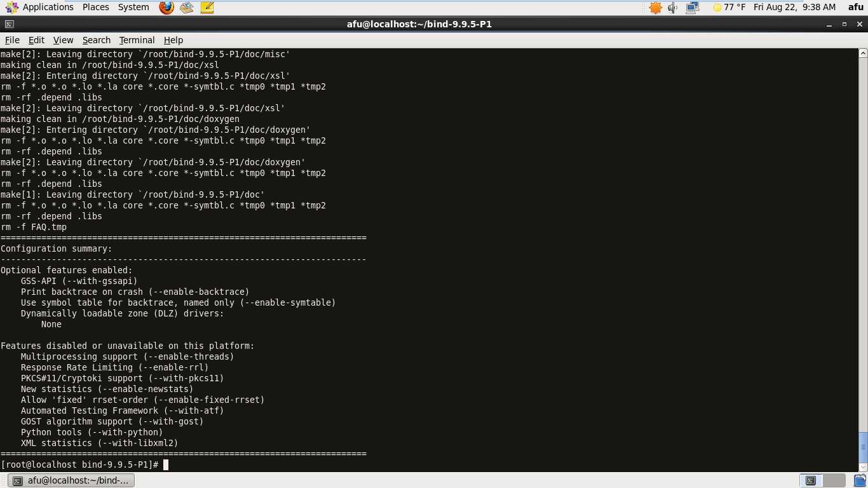Click the root@localhost shell prompt
This screenshot has width=868, height=488.
(x=79, y=464)
